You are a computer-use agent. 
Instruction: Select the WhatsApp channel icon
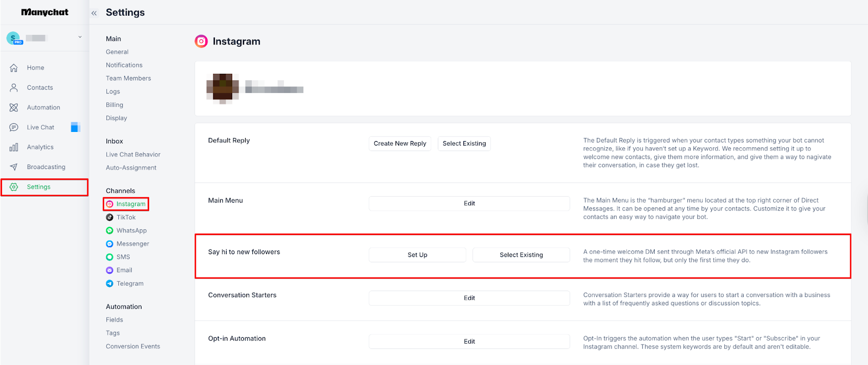click(x=110, y=231)
